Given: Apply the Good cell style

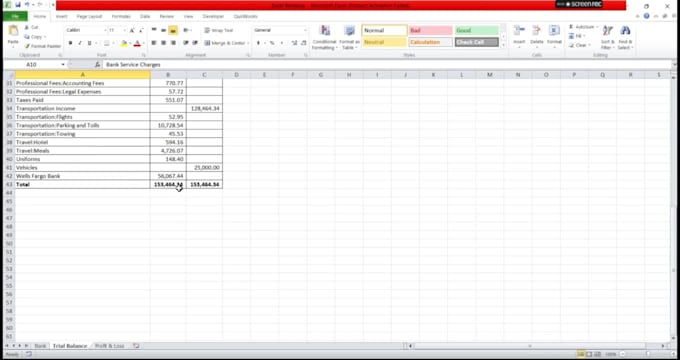Looking at the screenshot, I should click(x=476, y=30).
